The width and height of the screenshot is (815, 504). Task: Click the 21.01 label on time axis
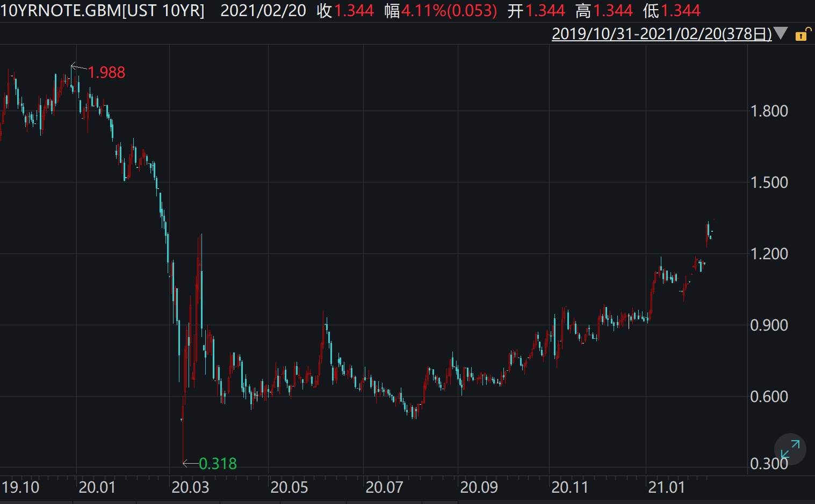[667, 487]
